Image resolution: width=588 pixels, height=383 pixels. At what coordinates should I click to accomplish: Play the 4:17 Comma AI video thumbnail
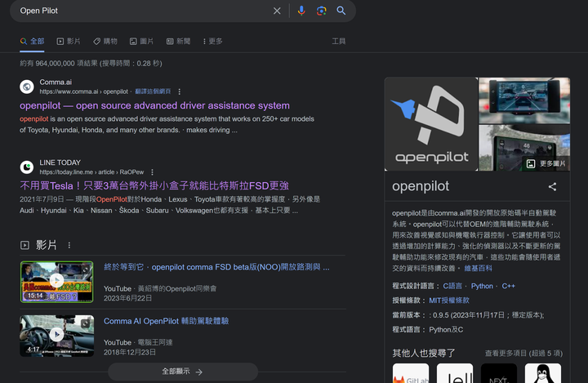click(56, 336)
